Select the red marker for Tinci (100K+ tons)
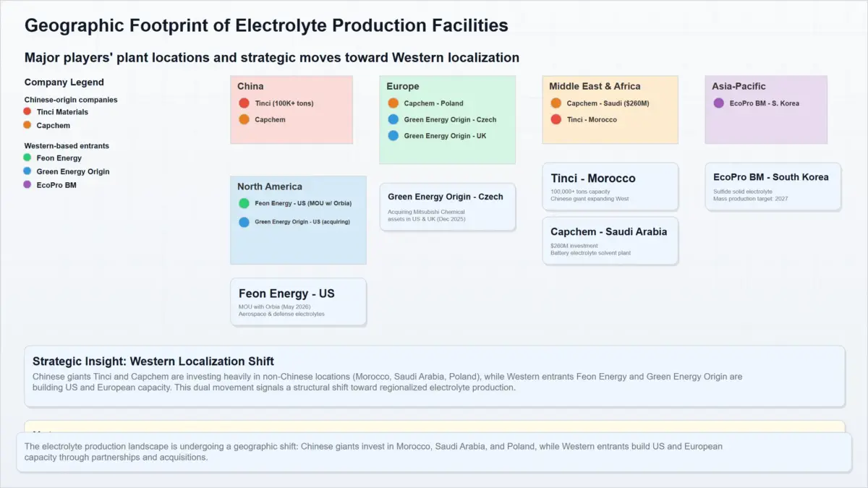Screen dimensions: 868x488 pos(244,103)
